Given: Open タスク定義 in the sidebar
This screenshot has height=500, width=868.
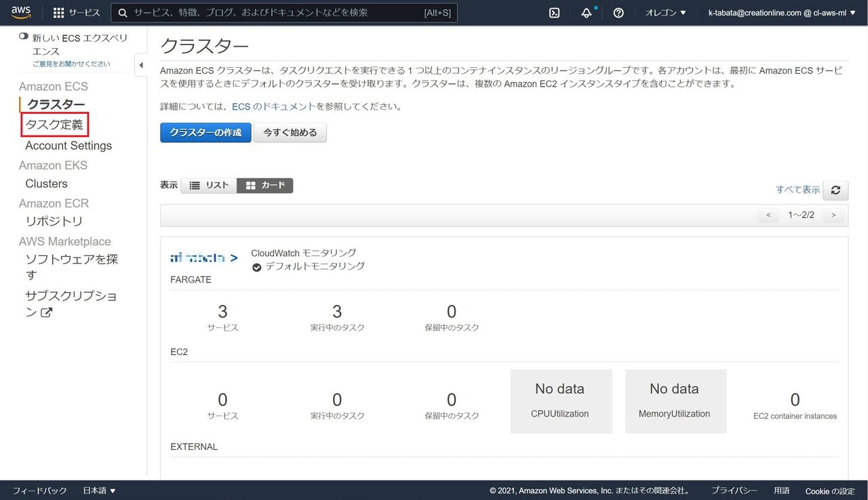Looking at the screenshot, I should click(54, 125).
